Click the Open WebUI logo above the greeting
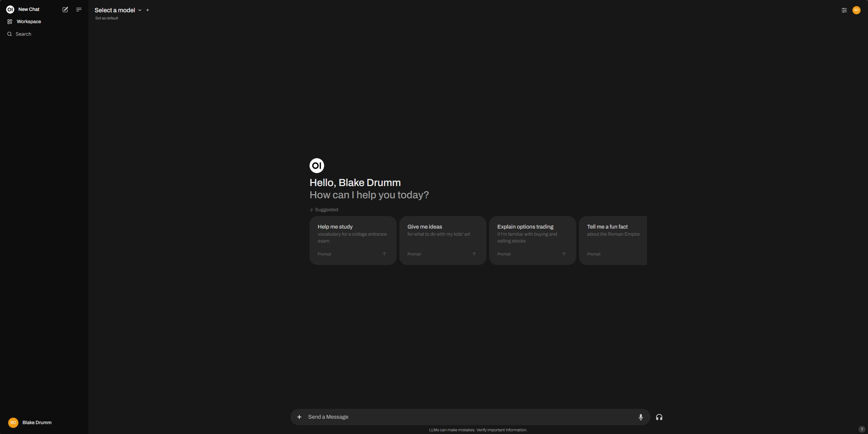The height and width of the screenshot is (434, 868). point(316,165)
